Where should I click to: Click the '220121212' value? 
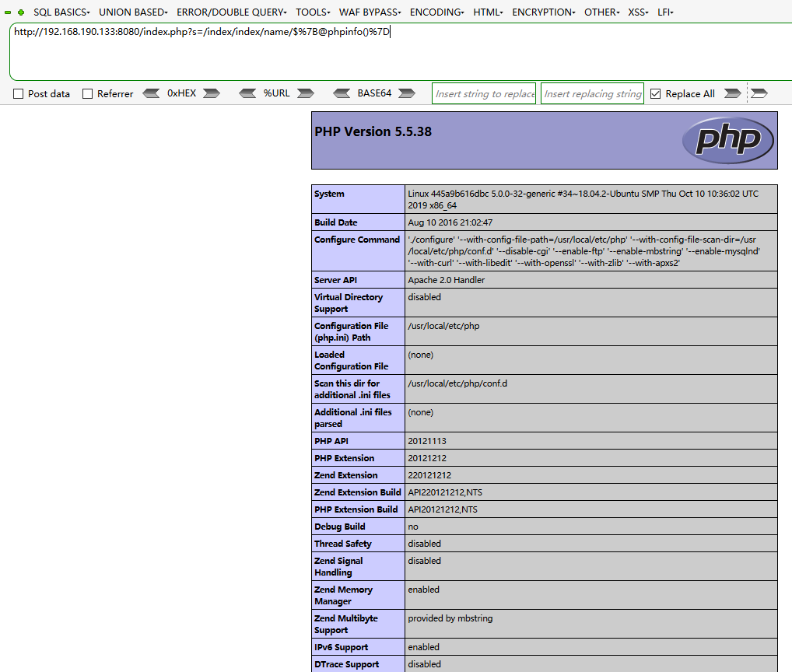(x=429, y=475)
